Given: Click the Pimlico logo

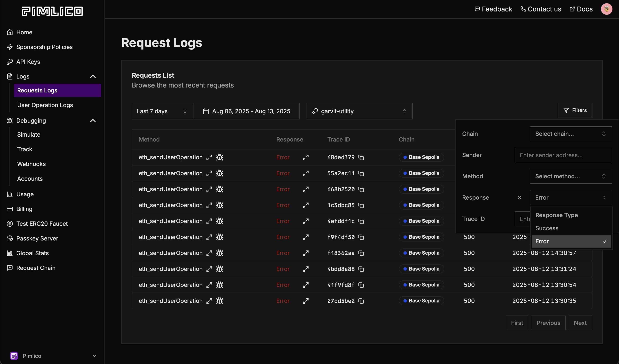Looking at the screenshot, I should (x=52, y=11).
